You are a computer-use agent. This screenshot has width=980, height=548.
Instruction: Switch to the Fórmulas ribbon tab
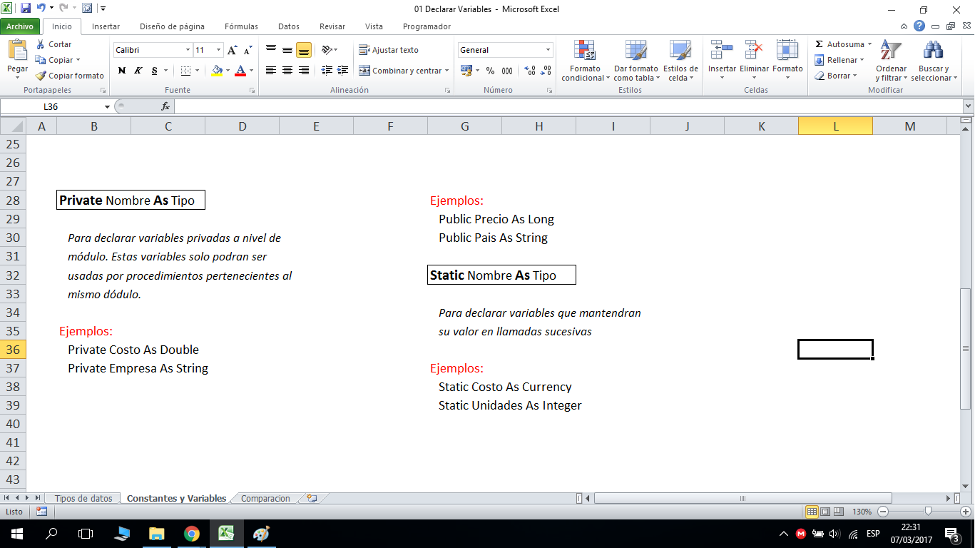[240, 26]
